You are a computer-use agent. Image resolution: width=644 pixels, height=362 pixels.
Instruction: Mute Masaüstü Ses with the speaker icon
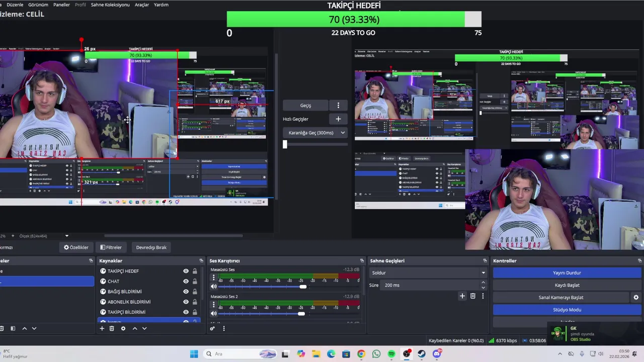coord(214,287)
